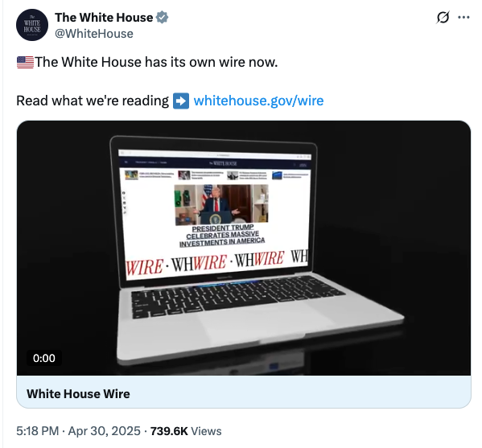Click the red WHWIRE banner on laptop screen

217,263
